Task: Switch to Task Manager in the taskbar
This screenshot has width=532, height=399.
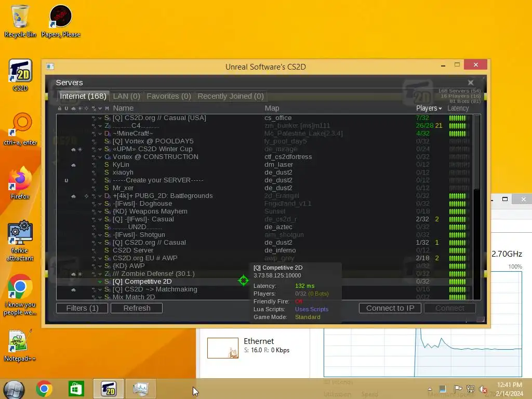Action: 140,389
